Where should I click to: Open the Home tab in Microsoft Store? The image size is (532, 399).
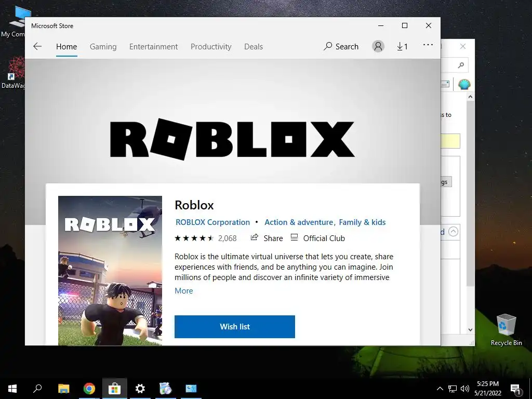pos(66,46)
